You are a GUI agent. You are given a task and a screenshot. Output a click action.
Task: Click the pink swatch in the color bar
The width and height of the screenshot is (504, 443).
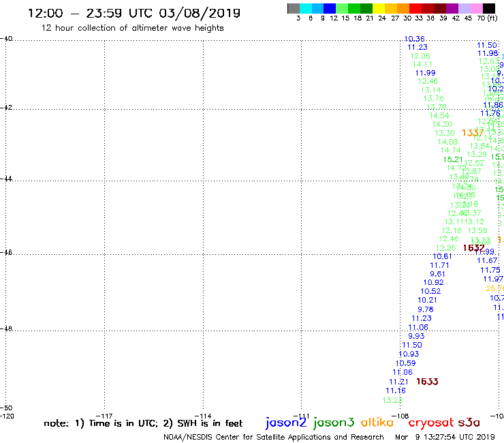point(476,8)
